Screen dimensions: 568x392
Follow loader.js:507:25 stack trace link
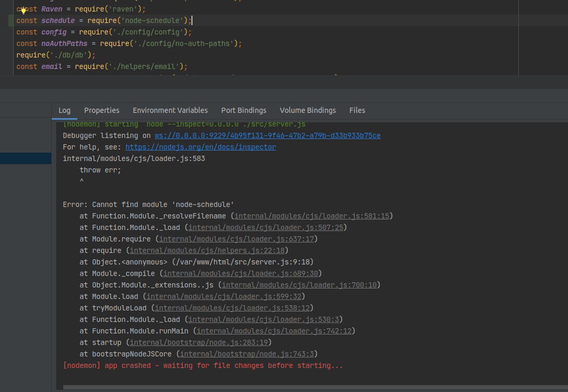[266, 228]
